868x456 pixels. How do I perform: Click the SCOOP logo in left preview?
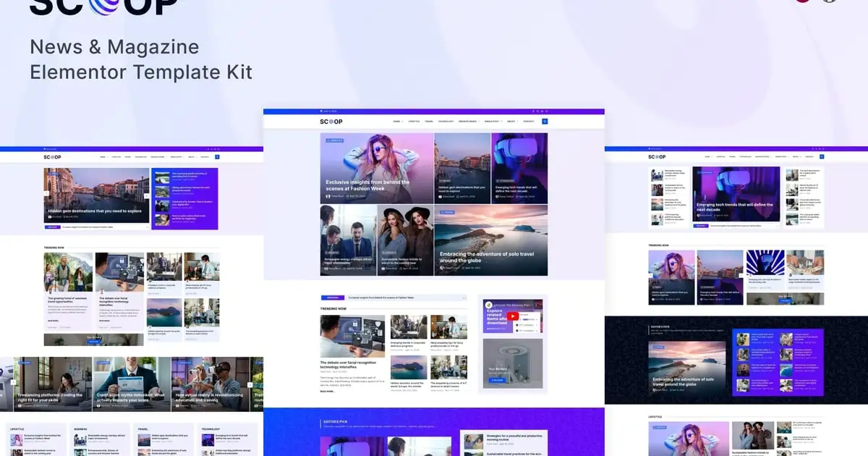click(x=51, y=156)
